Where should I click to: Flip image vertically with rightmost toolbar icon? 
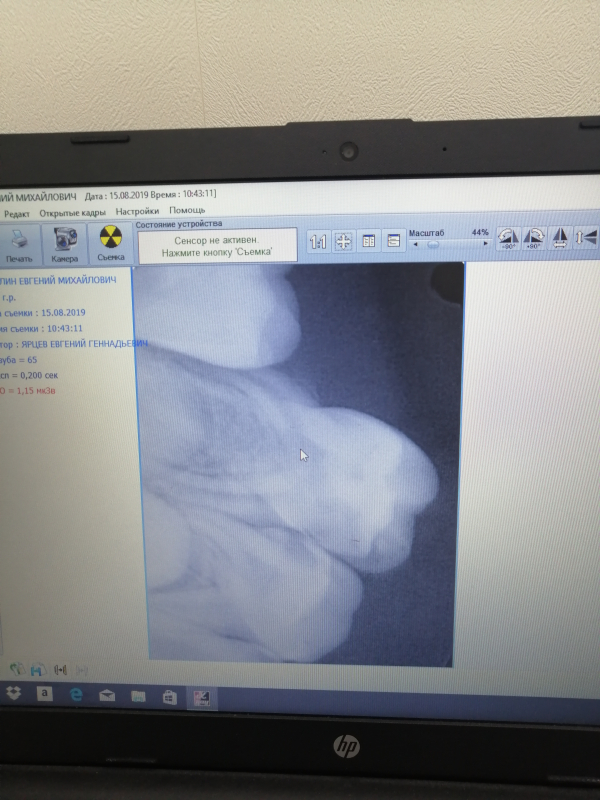tap(586, 239)
